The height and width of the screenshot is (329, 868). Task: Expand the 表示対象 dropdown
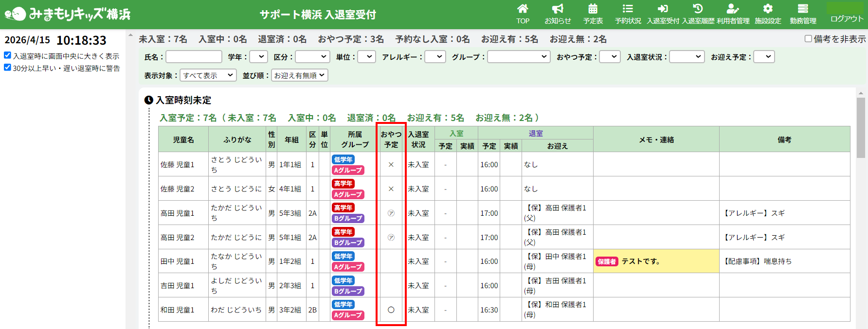tap(208, 75)
